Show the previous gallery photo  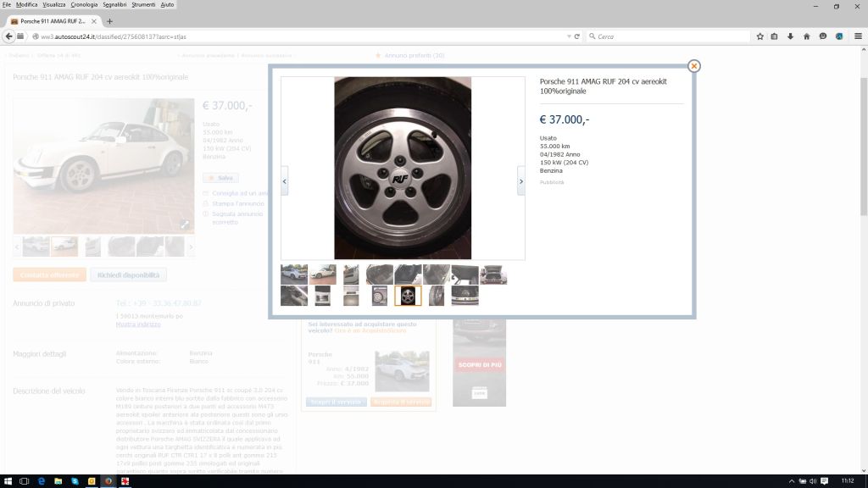(x=285, y=181)
